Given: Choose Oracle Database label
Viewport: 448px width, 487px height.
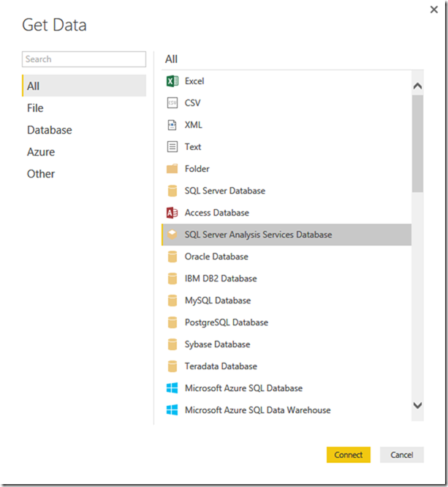Looking at the screenshot, I should click(x=217, y=257).
